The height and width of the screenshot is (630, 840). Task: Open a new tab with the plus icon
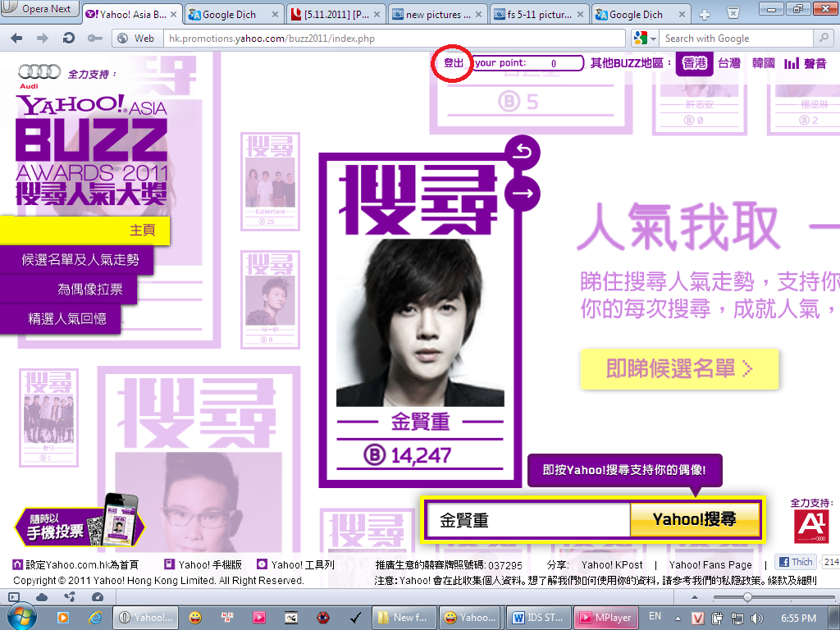point(705,15)
